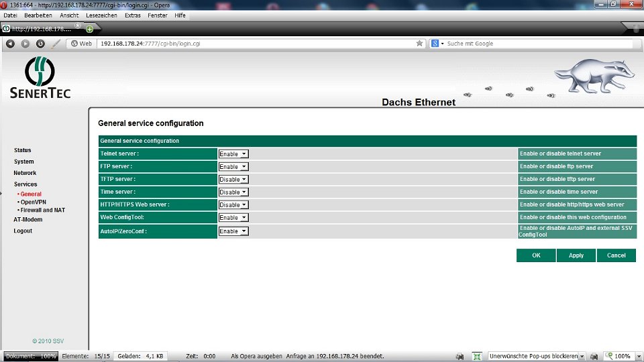The width and height of the screenshot is (644, 362).
Task: Open the Telnet server dropdown
Action: pos(233,154)
